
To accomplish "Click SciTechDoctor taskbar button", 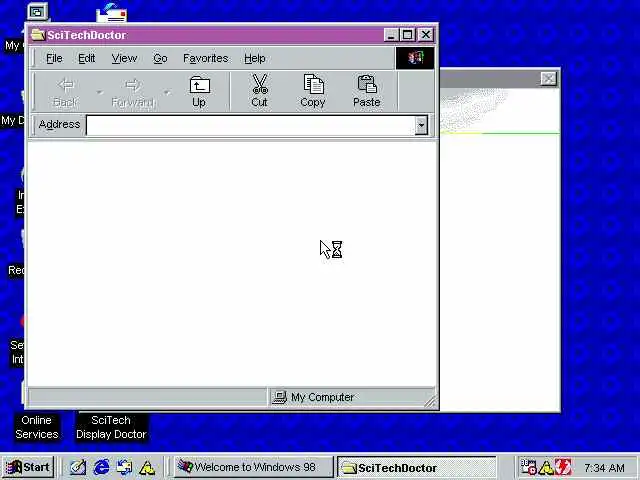I will (417, 468).
